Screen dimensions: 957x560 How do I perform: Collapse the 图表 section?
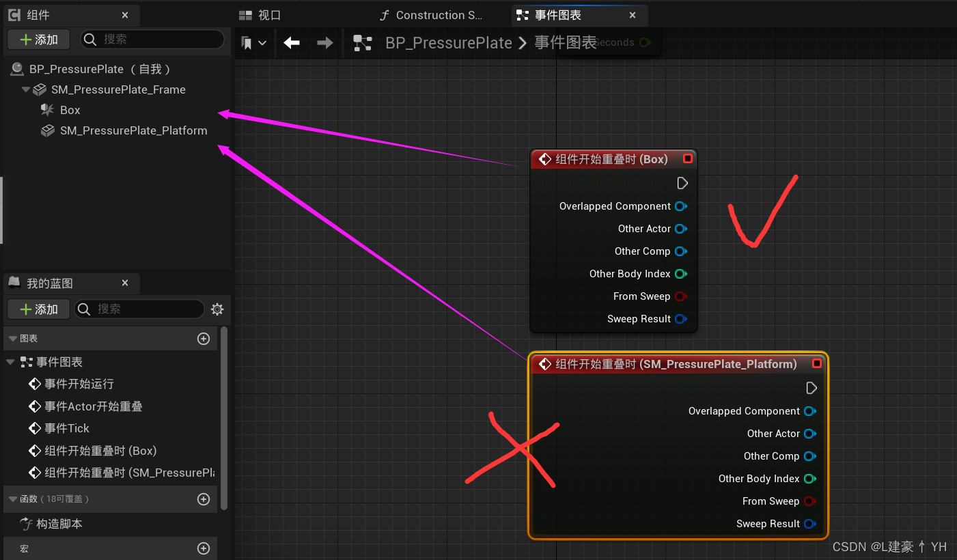(x=12, y=339)
